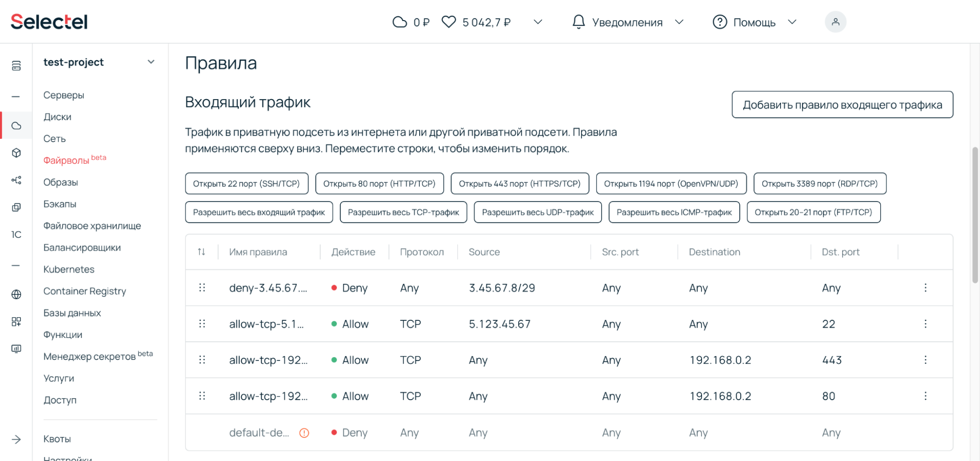The height and width of the screenshot is (461, 980).
Task: Open the user profile avatar icon
Action: (835, 22)
